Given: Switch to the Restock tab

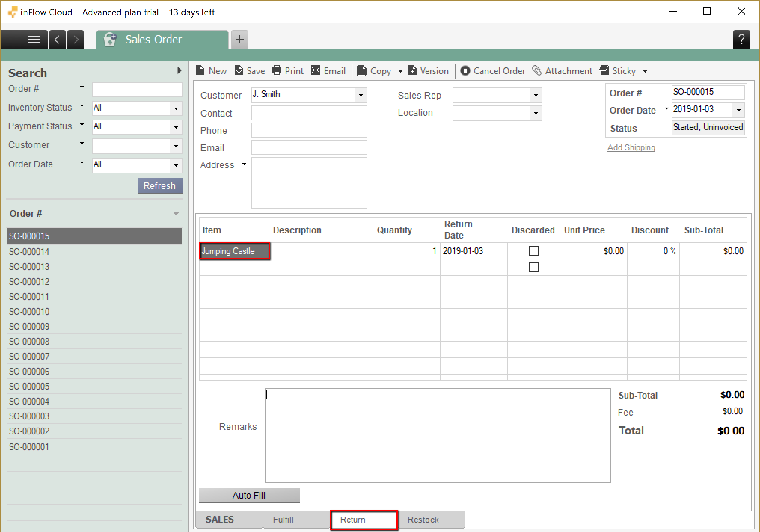Looking at the screenshot, I should point(432,520).
